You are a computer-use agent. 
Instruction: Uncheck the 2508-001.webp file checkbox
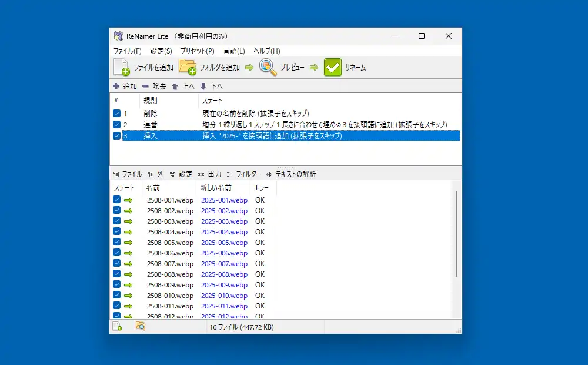(116, 200)
